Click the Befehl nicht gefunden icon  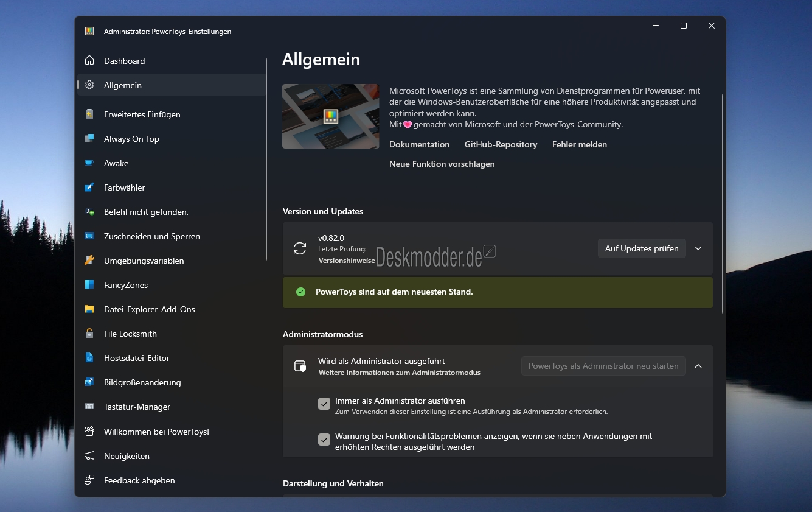pyautogui.click(x=89, y=212)
